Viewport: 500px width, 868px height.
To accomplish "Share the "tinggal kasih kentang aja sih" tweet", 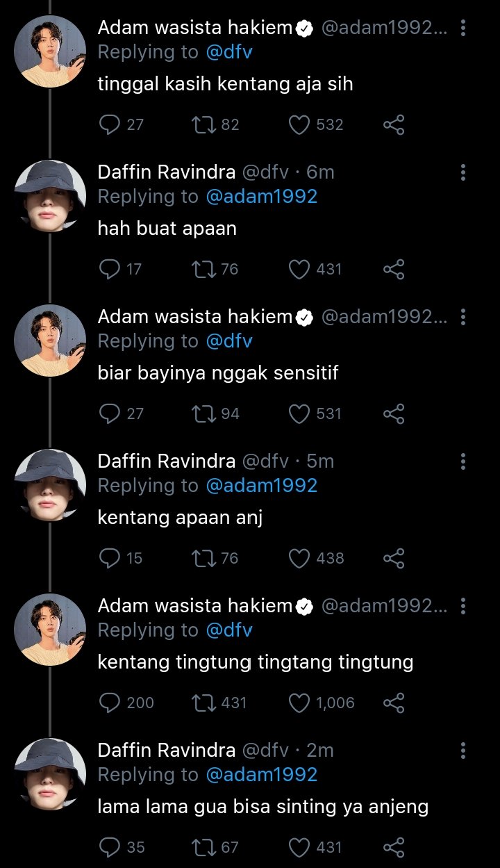I will click(x=394, y=124).
